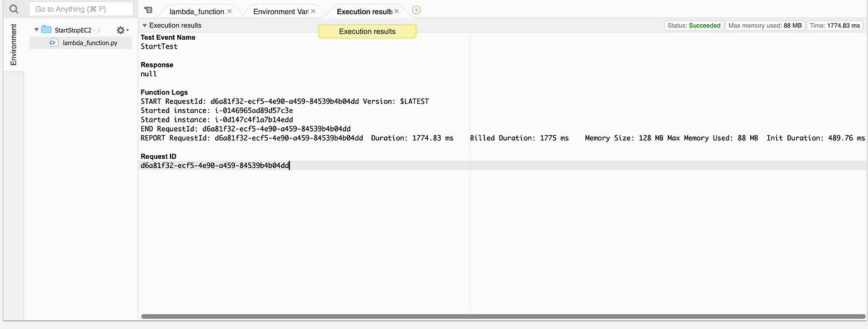Click log line for instance i-0d147c4f1a7b14edd
Viewport: 868px width, 329px height.
[217, 119]
